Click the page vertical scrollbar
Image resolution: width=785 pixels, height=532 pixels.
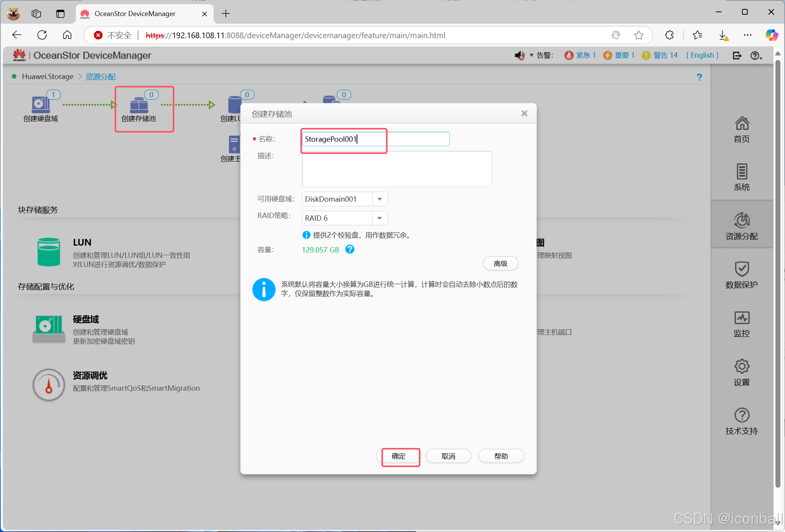point(777,267)
